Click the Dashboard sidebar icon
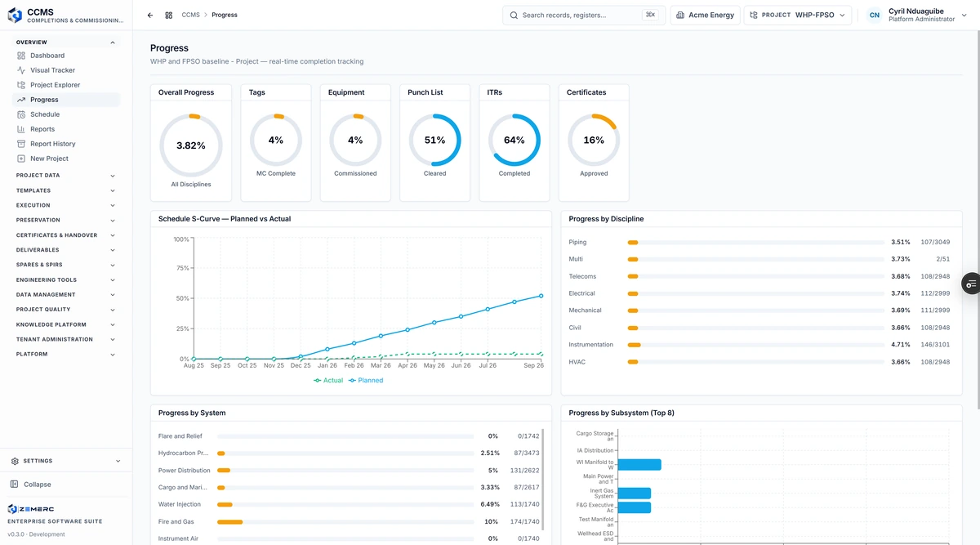Screen dimensions: 980x545 tap(21, 56)
